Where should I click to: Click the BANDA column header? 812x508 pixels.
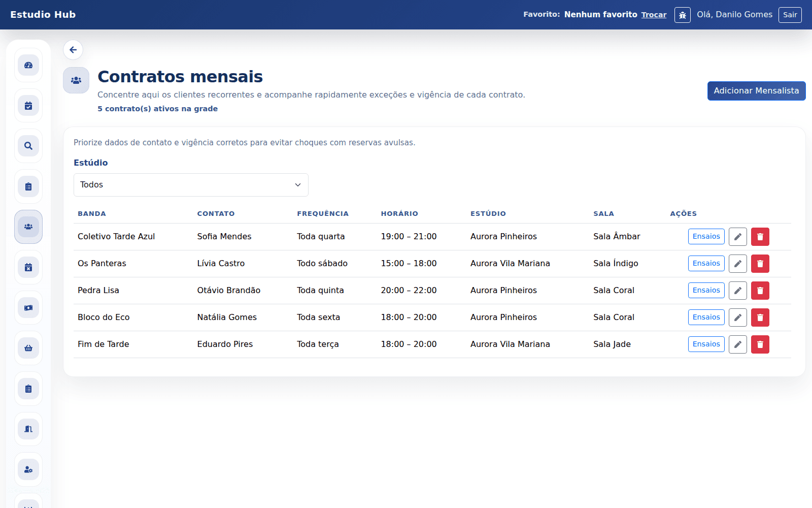[92, 214]
